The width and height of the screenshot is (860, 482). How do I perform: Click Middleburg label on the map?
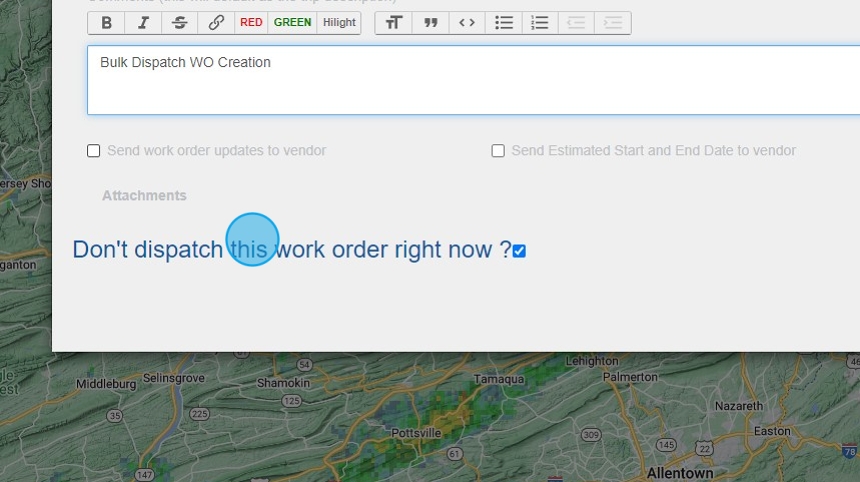pyautogui.click(x=106, y=384)
